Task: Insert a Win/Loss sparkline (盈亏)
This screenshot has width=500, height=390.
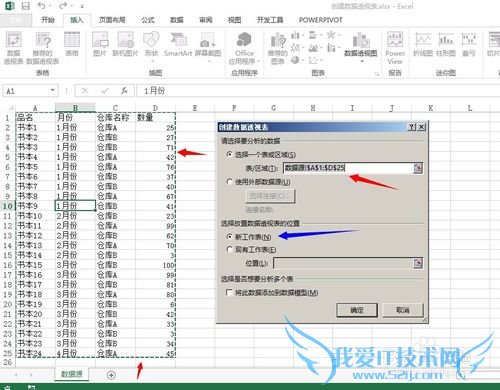Action: pyautogui.click(x=469, y=43)
